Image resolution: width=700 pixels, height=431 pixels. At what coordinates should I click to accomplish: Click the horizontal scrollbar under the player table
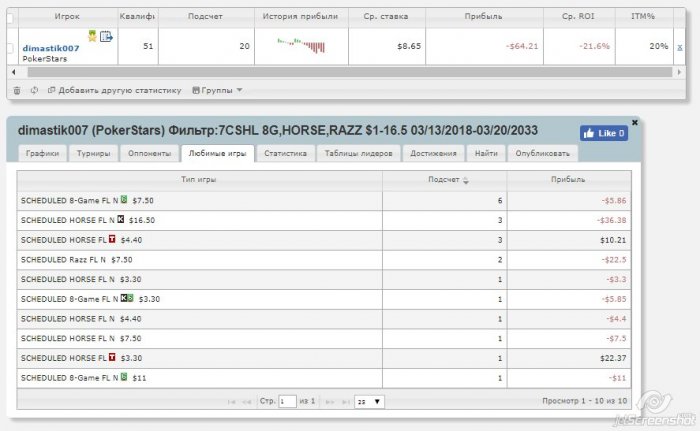pos(350,72)
